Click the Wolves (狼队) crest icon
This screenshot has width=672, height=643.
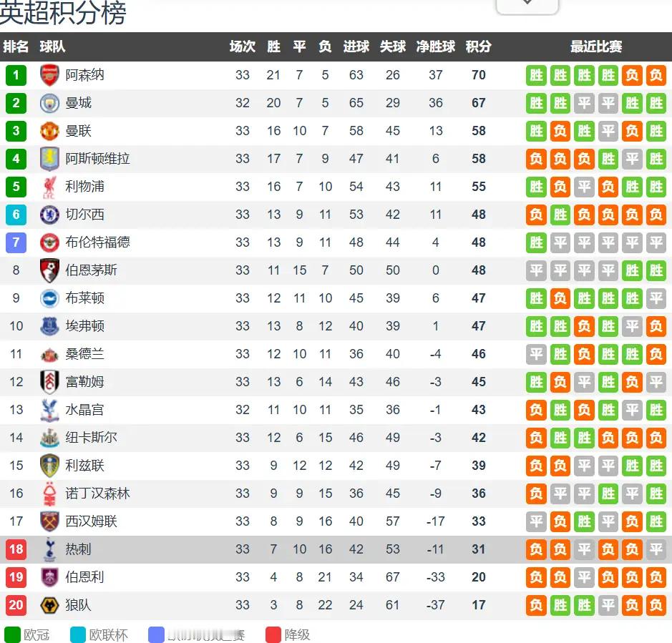[49, 605]
